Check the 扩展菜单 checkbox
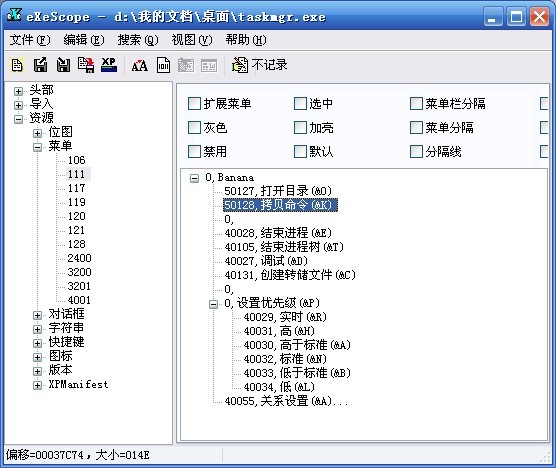Image resolution: width=556 pixels, height=468 pixels. coord(194,104)
